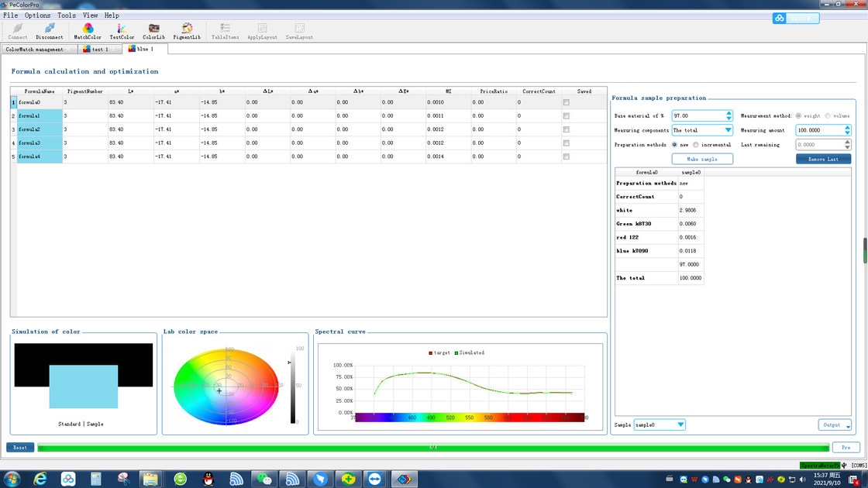
Task: Click the light blue sample color swatch
Action: click(83, 387)
